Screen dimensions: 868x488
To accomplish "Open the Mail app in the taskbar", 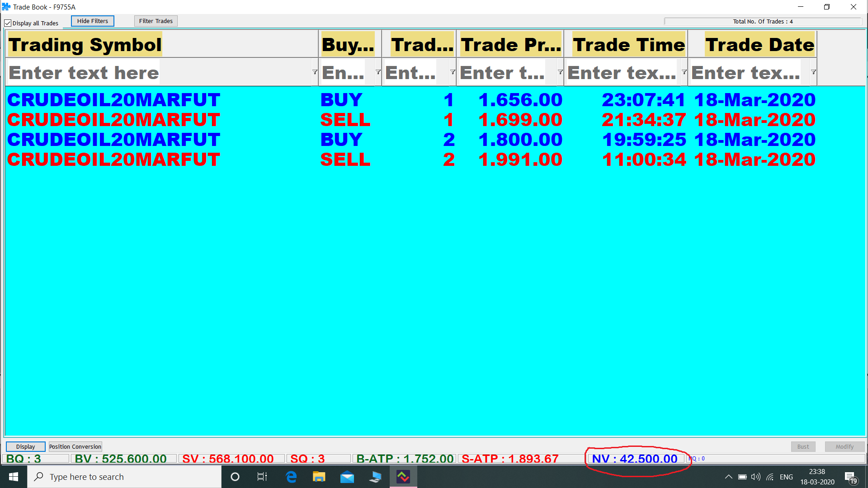I will pos(347,477).
